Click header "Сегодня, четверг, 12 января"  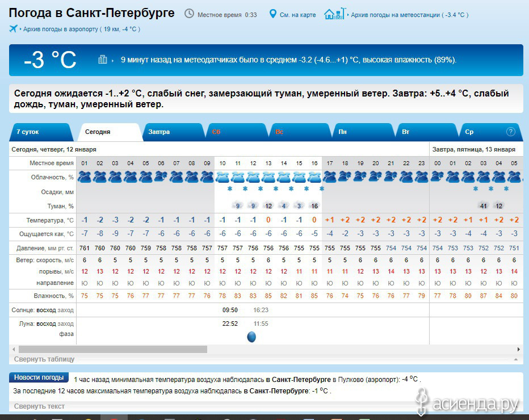pyautogui.click(x=54, y=149)
